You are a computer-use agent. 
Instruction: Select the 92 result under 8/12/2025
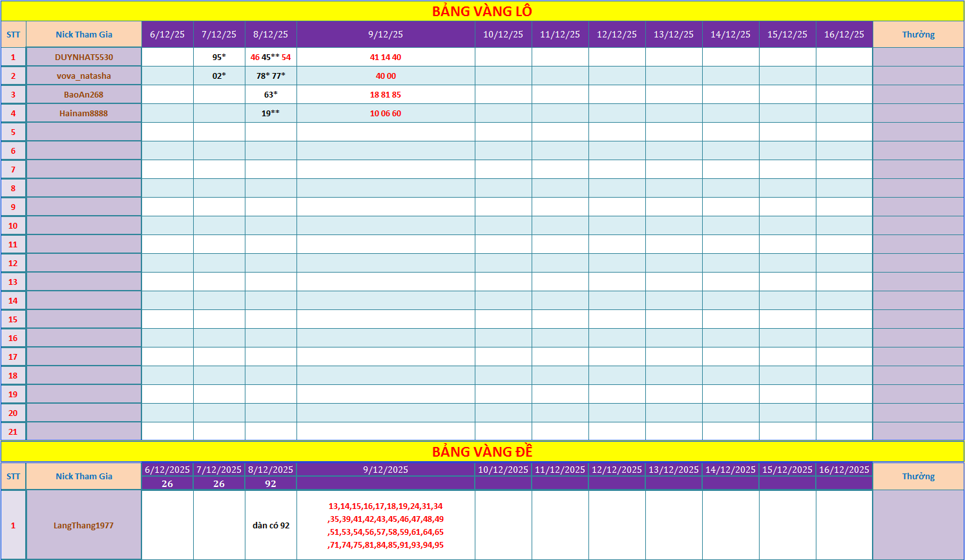[x=271, y=484]
